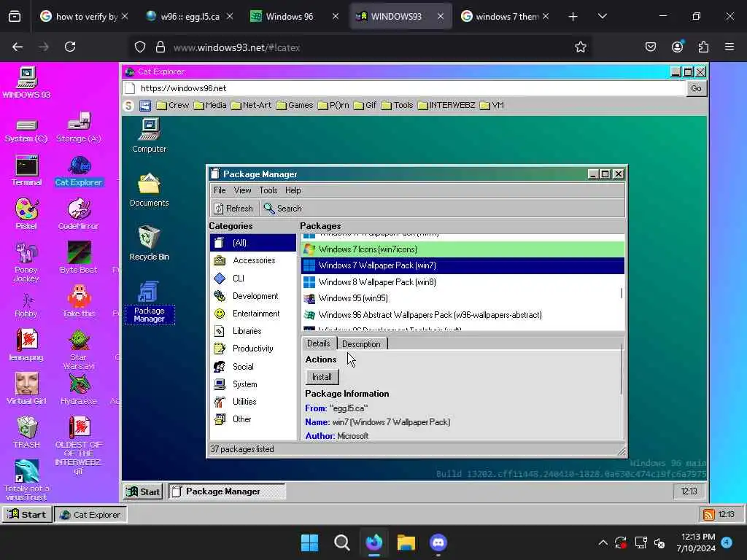Open the Hydra.exe icon

click(x=79, y=389)
